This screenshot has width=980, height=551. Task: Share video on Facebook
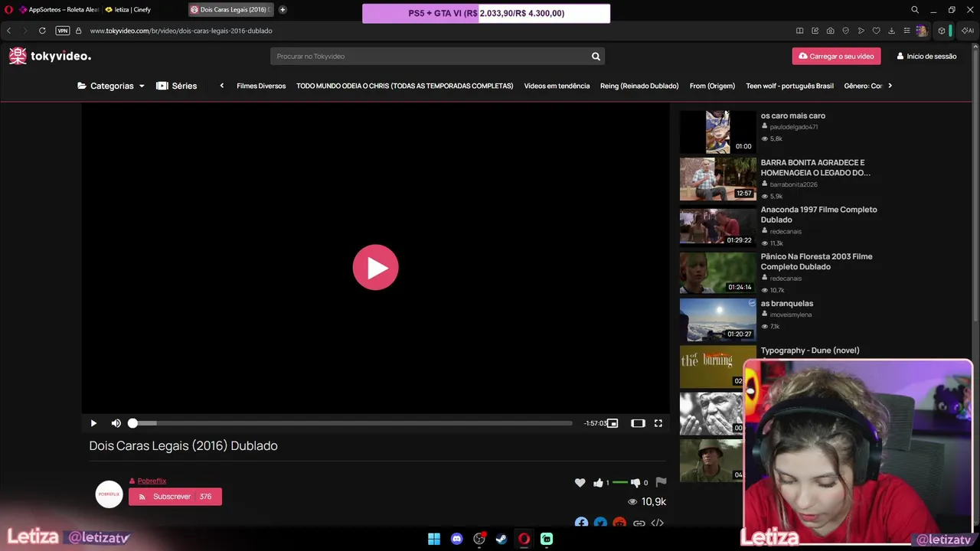tap(582, 523)
